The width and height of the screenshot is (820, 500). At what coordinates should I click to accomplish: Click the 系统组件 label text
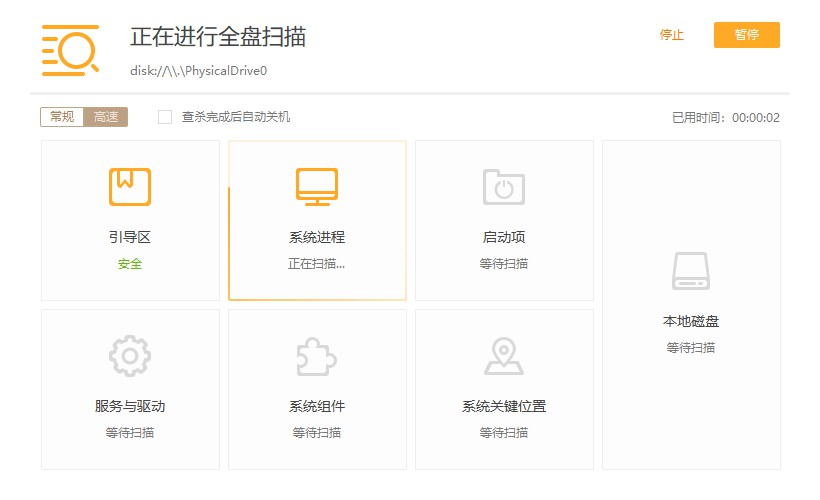317,406
